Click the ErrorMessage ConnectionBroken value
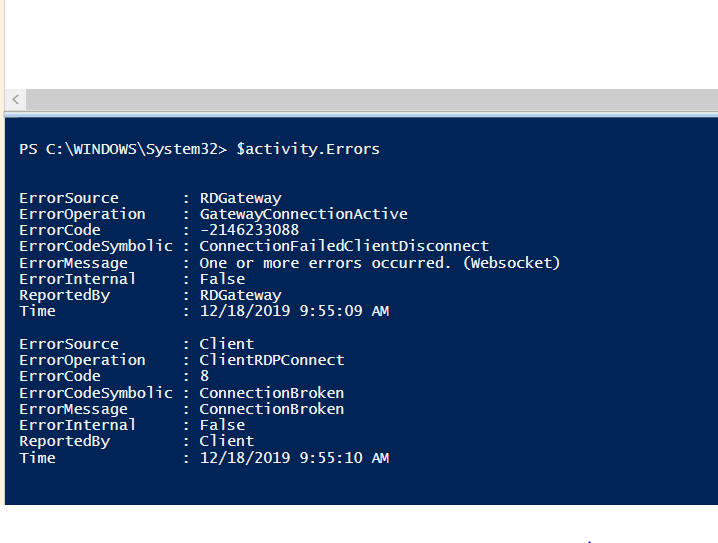The height and width of the screenshot is (543, 718). pyautogui.click(x=272, y=409)
